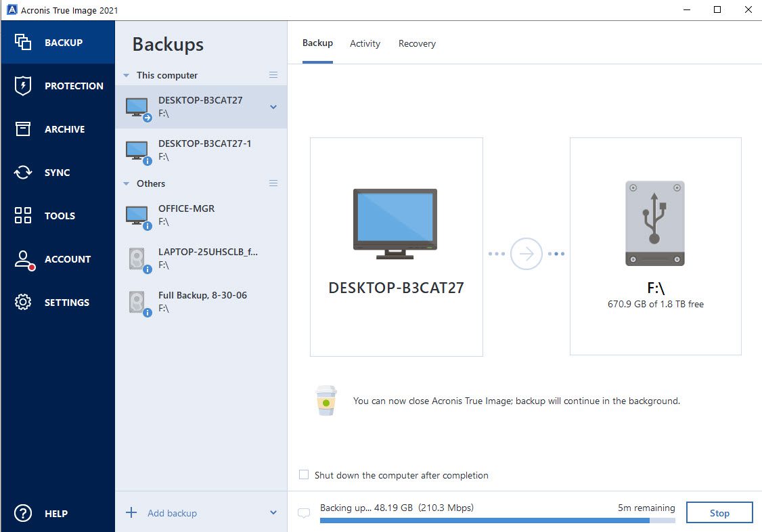The image size is (762, 532).
Task: Open This computer group menu icon
Action: click(273, 75)
